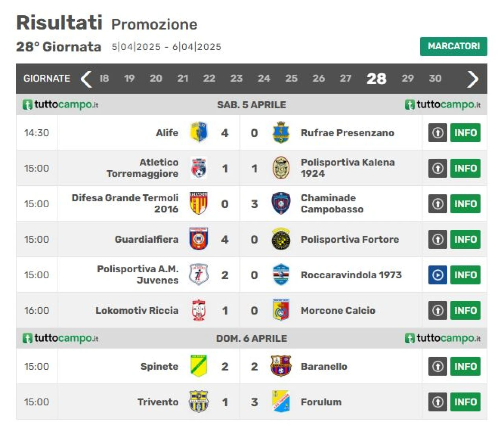Click the Morcone Calcio team badge
This screenshot has width=504, height=428.
coord(281,310)
